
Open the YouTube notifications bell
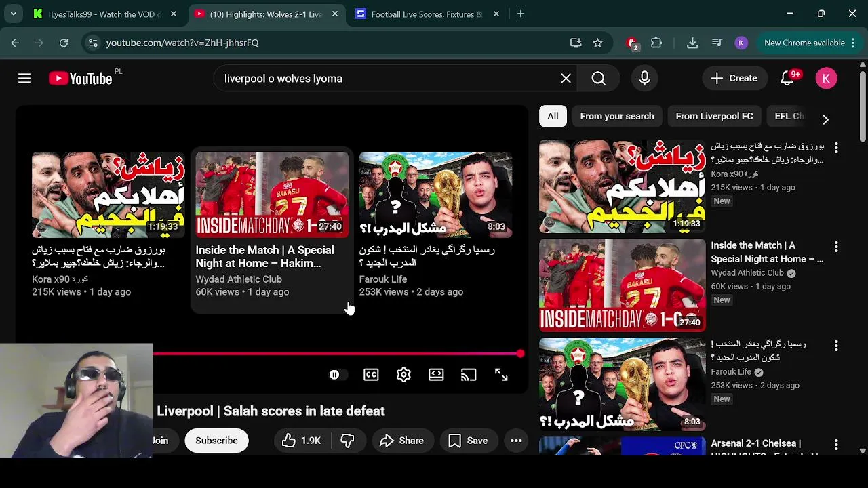(x=787, y=79)
